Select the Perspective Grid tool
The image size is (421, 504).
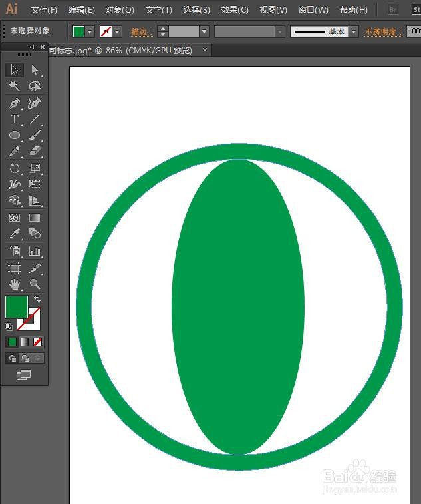tap(35, 200)
